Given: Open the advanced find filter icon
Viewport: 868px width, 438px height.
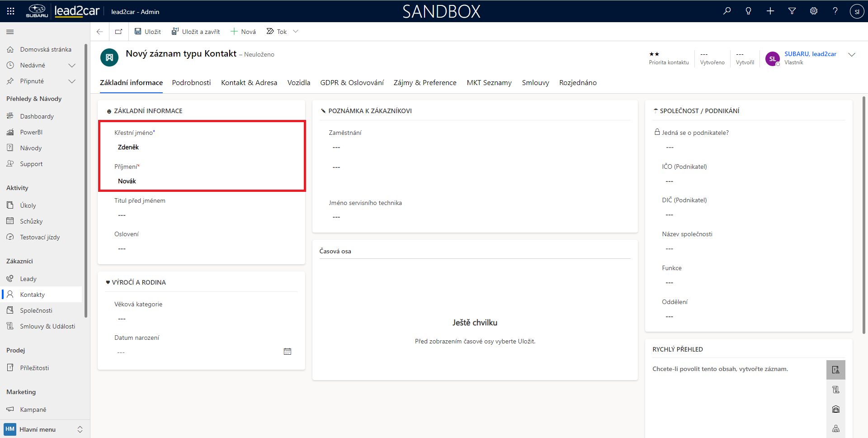Looking at the screenshot, I should click(792, 11).
